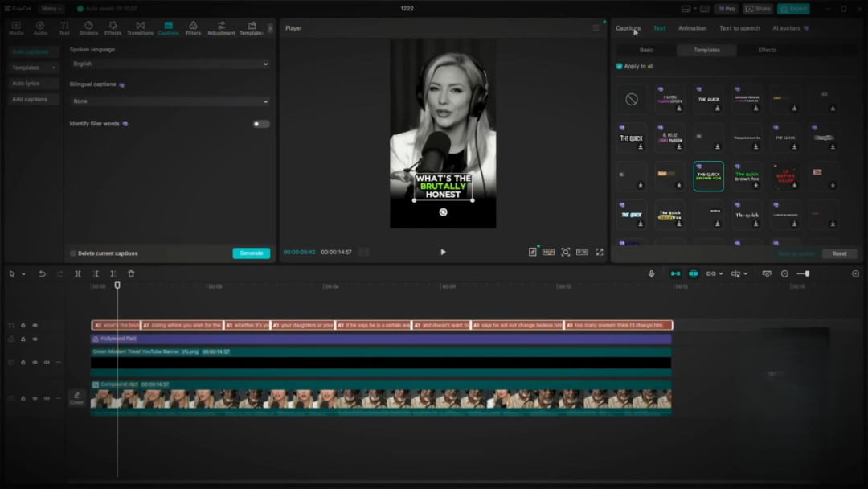Open the Filters panel
868x489 pixels.
(193, 28)
